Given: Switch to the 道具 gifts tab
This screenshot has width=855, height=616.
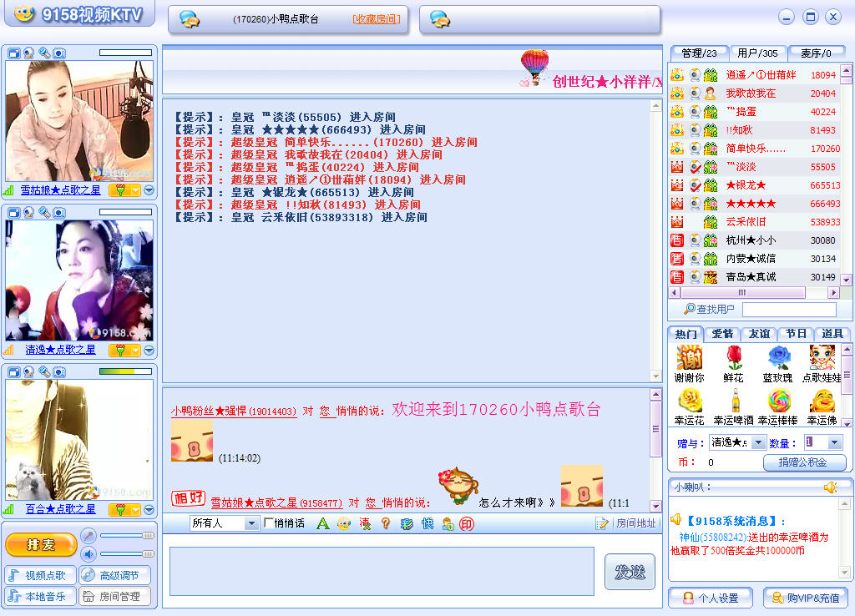Looking at the screenshot, I should tap(833, 334).
